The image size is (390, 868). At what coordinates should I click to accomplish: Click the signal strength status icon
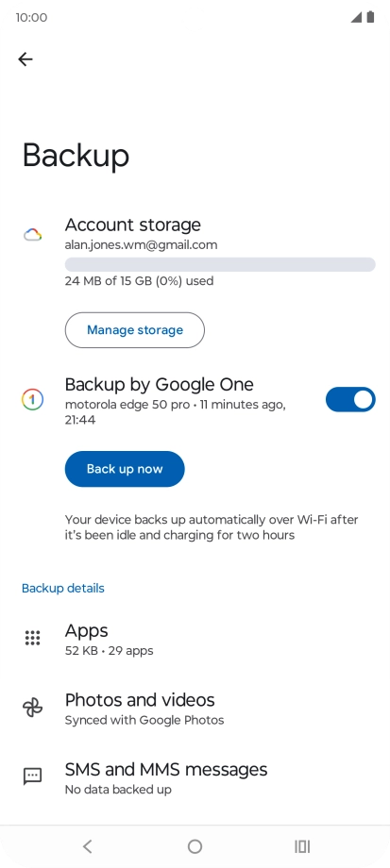coord(356,17)
